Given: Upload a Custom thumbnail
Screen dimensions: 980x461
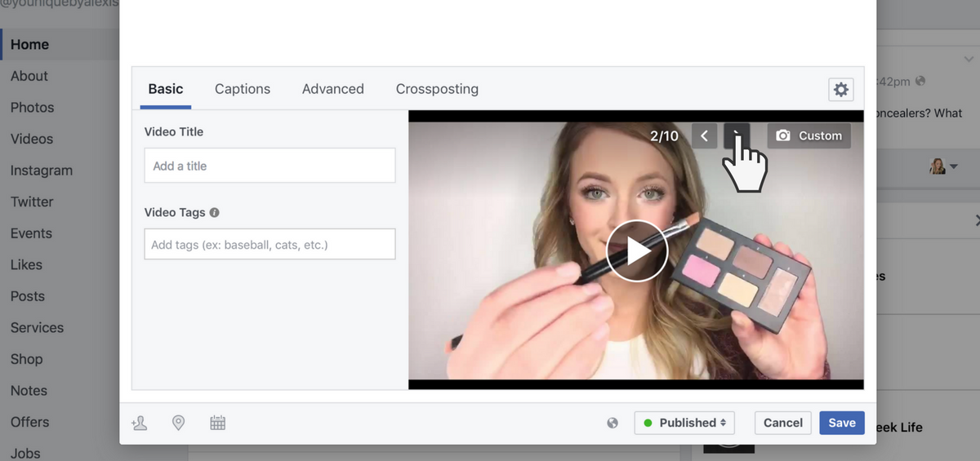Looking at the screenshot, I should pyautogui.click(x=808, y=135).
